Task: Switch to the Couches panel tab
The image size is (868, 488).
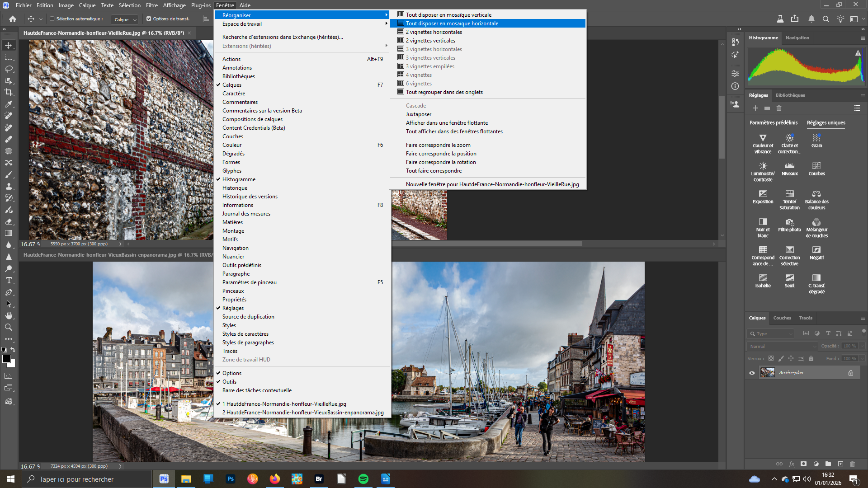Action: click(782, 318)
